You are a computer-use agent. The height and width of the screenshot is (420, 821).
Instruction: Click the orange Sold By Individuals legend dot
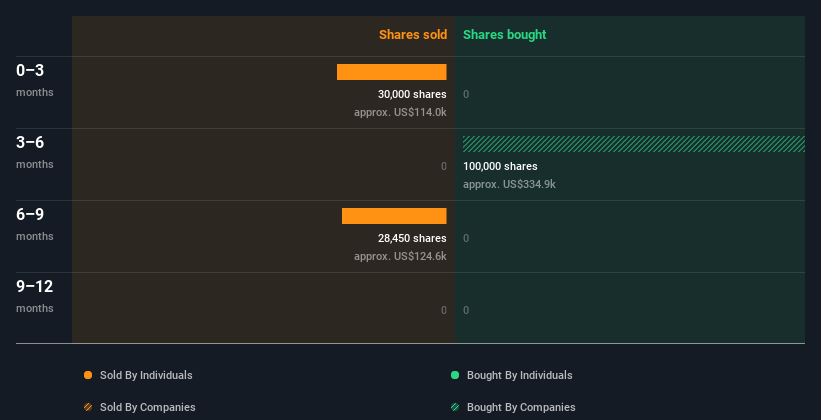(88, 375)
